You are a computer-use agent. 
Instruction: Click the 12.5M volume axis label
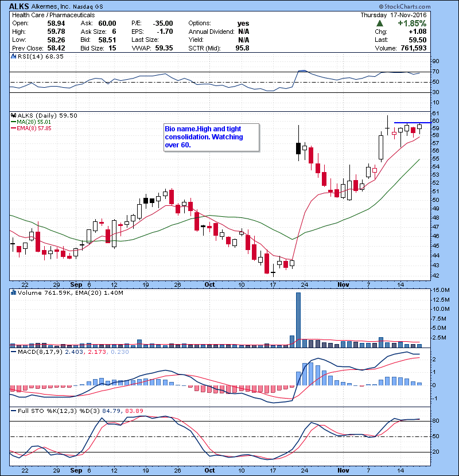coord(441,299)
